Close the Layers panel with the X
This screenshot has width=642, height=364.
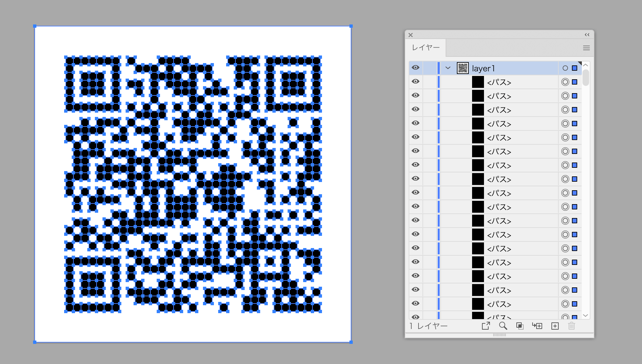411,35
